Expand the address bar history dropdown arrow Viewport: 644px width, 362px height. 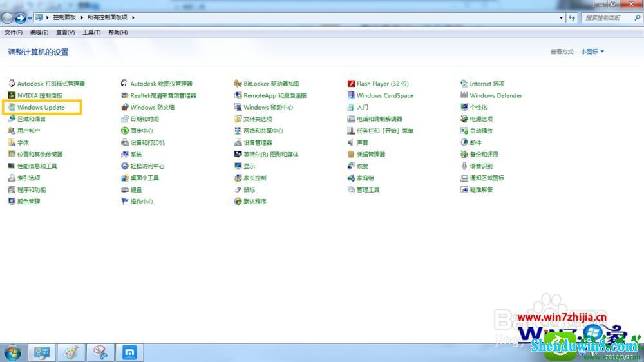click(x=561, y=17)
